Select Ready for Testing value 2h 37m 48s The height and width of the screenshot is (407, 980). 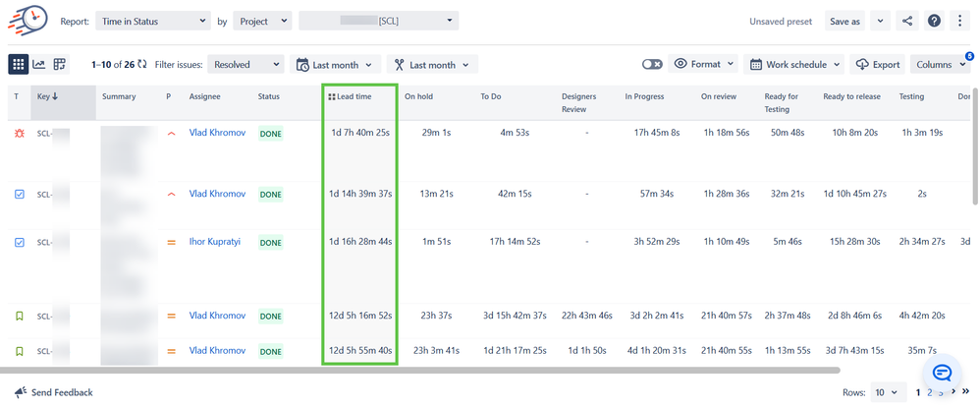[x=788, y=316]
